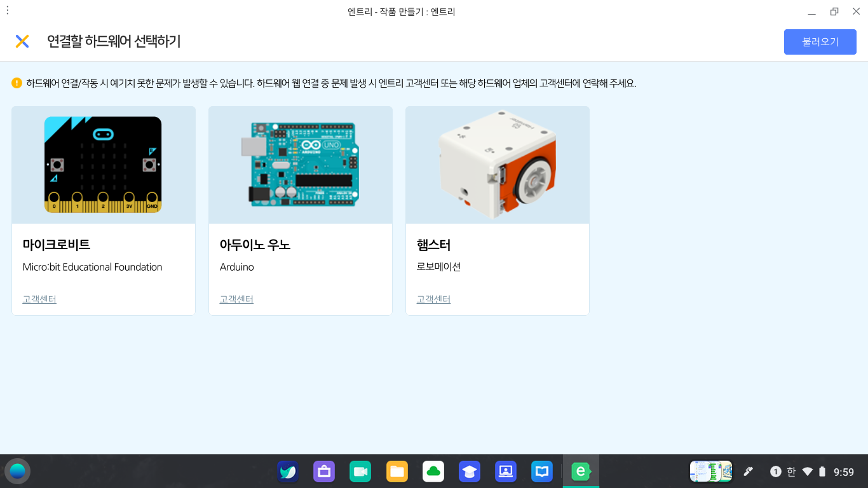
Task: Select the micro:bit board image
Action: click(103, 165)
